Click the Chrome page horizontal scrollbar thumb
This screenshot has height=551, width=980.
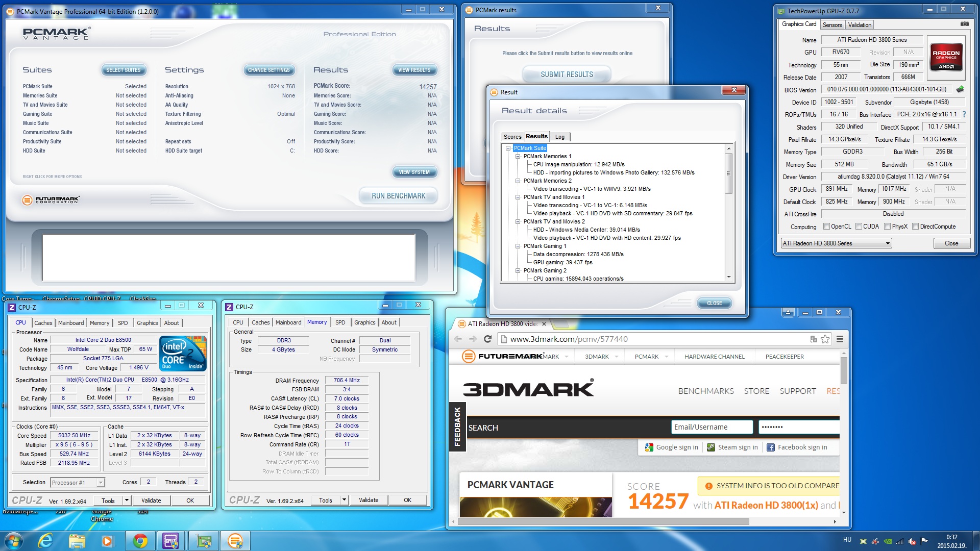[603, 521]
